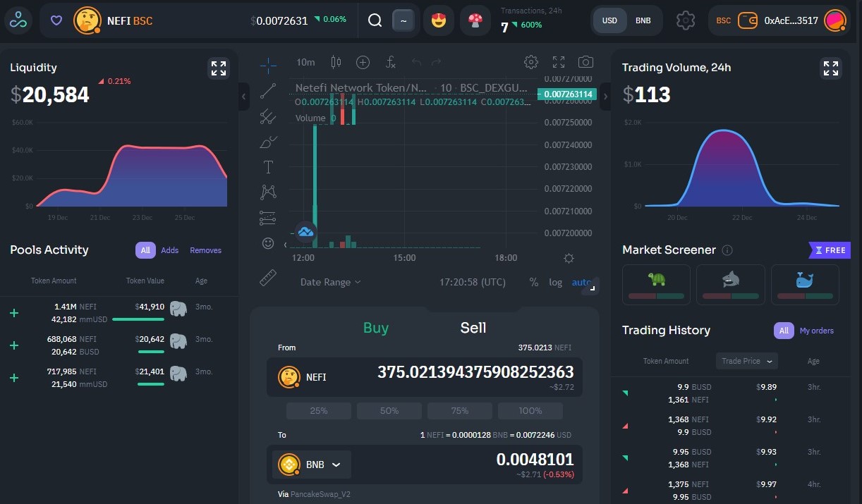Edit the NEFI sell amount field

[475, 372]
